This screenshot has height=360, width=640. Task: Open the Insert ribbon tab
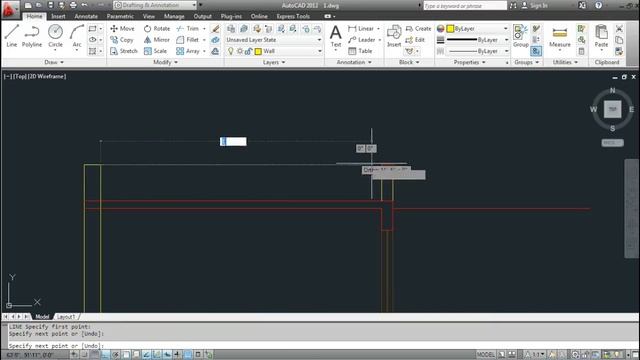58,16
